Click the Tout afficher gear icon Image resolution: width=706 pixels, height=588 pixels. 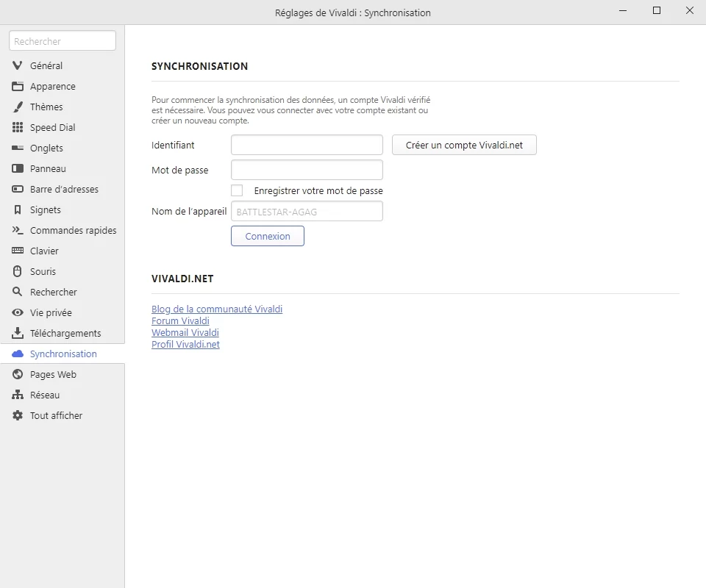tap(17, 415)
